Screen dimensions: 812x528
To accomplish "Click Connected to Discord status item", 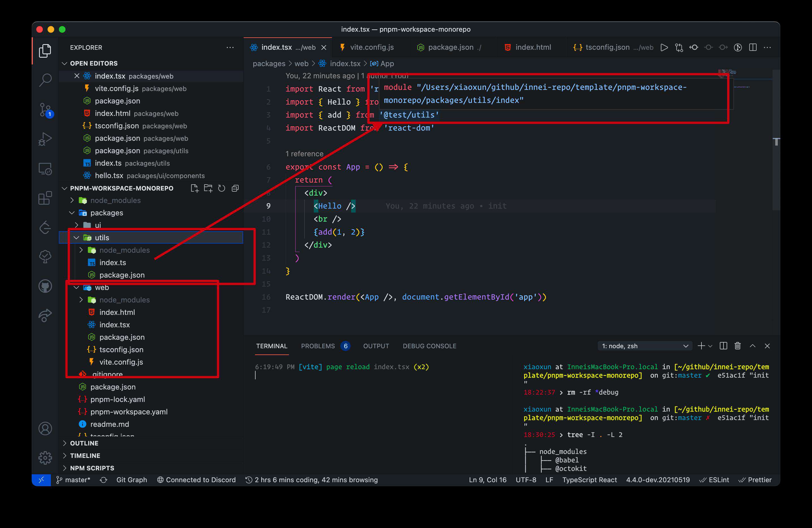I will point(196,480).
